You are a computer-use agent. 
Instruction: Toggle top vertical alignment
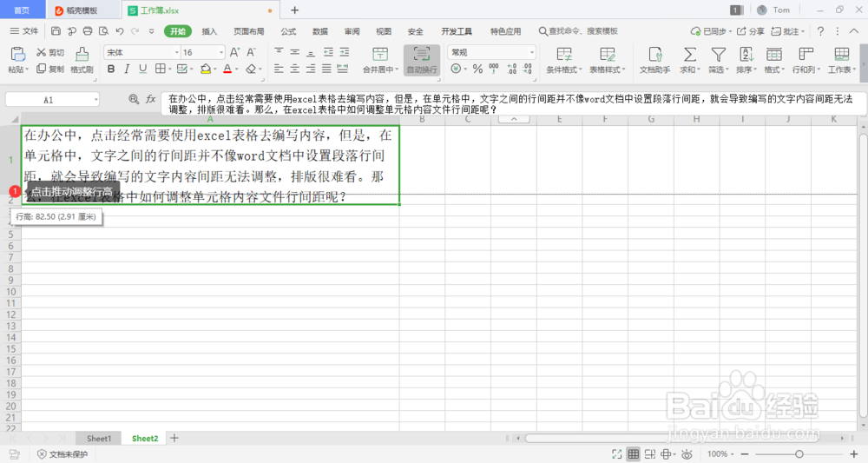tap(279, 52)
